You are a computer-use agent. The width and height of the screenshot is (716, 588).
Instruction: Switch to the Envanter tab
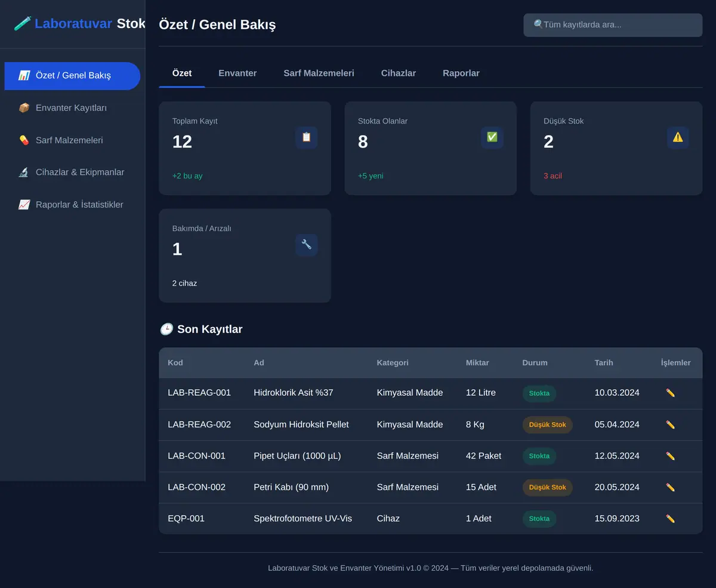tap(237, 73)
